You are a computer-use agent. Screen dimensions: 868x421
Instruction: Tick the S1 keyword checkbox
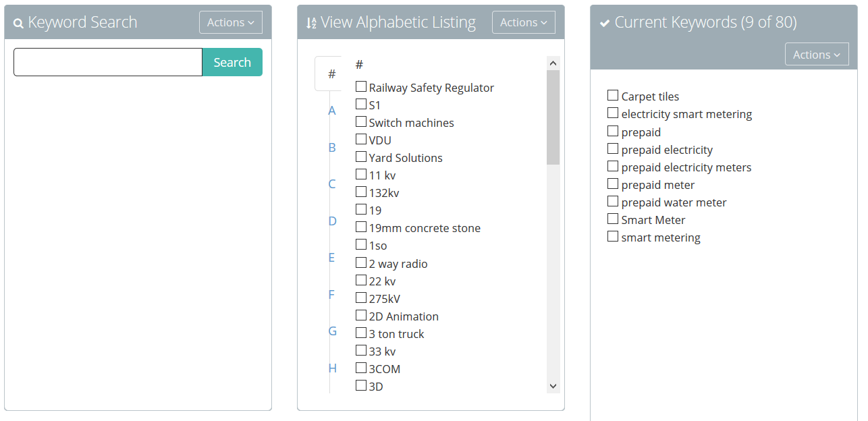pyautogui.click(x=361, y=105)
